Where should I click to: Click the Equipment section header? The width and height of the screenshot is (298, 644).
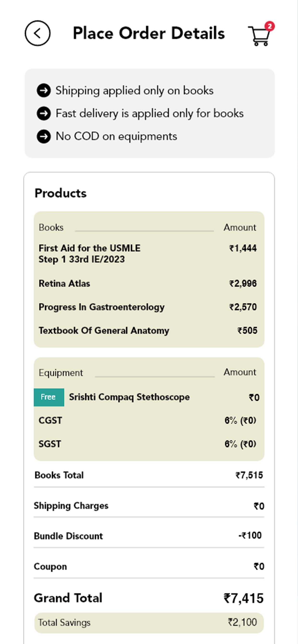[61, 373]
